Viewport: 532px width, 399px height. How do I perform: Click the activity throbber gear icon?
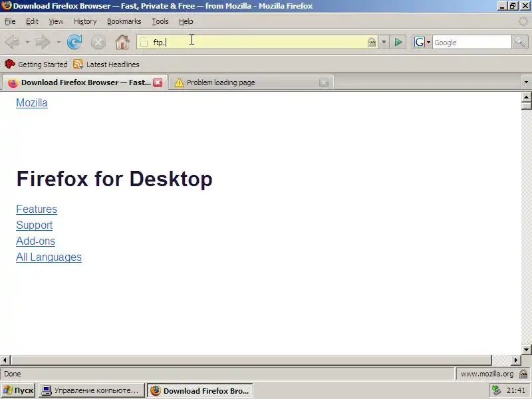(x=523, y=21)
